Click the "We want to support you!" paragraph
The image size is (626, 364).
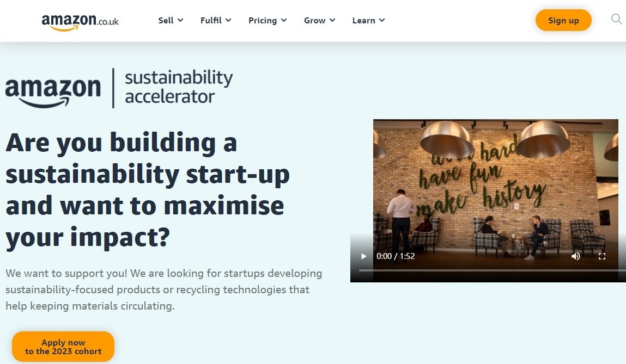click(163, 289)
